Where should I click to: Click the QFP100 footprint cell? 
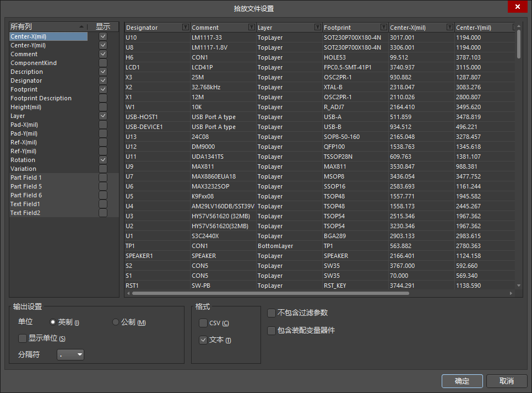(355, 147)
